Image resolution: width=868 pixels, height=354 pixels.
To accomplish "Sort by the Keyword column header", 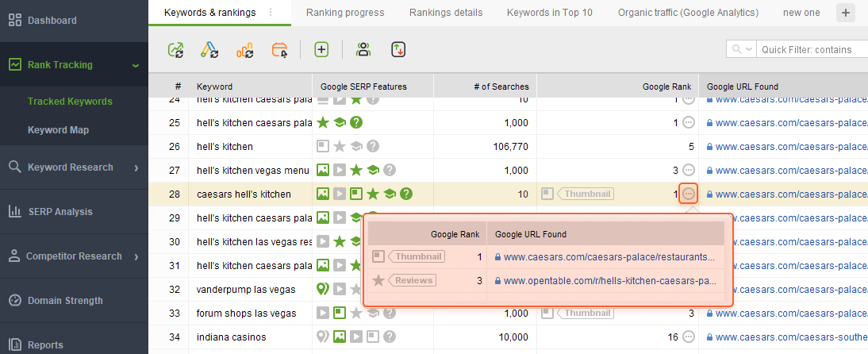I will click(215, 87).
